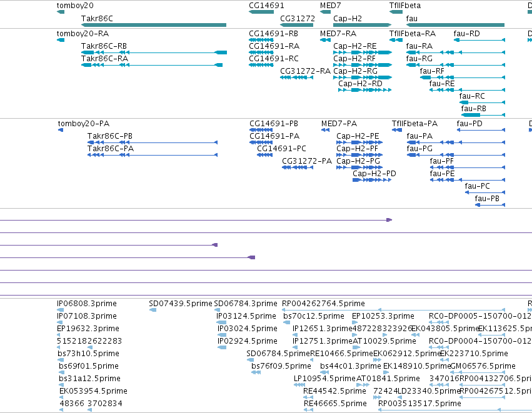The image size is (532, 413).
Task: Click the tomboy20 gene label
Action: pos(75,6)
